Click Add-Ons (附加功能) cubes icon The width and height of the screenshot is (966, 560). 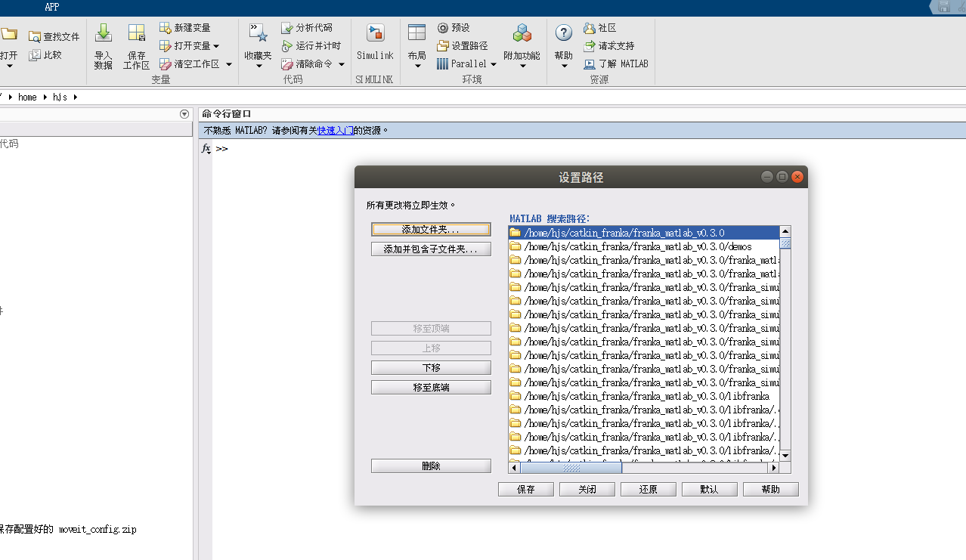tap(522, 33)
